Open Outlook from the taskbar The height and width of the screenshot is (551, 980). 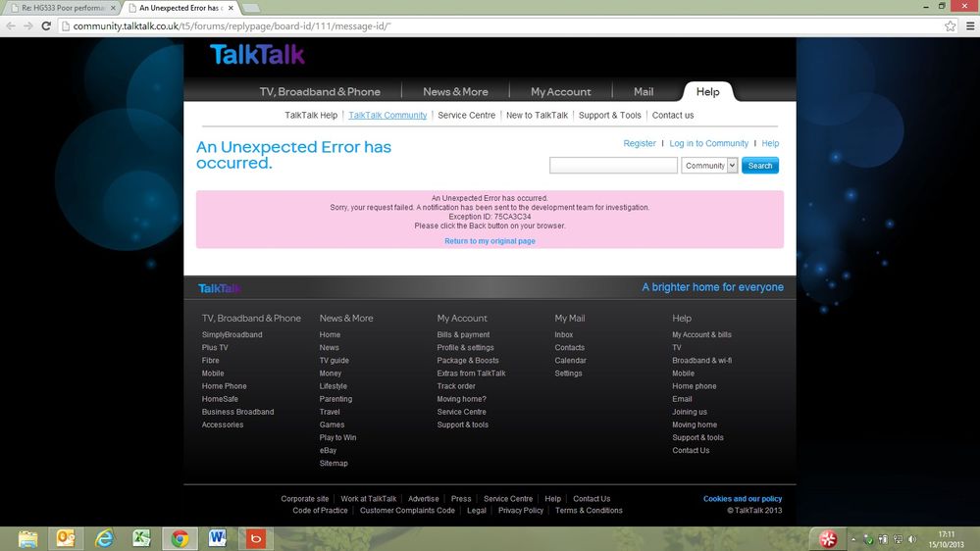(66, 538)
